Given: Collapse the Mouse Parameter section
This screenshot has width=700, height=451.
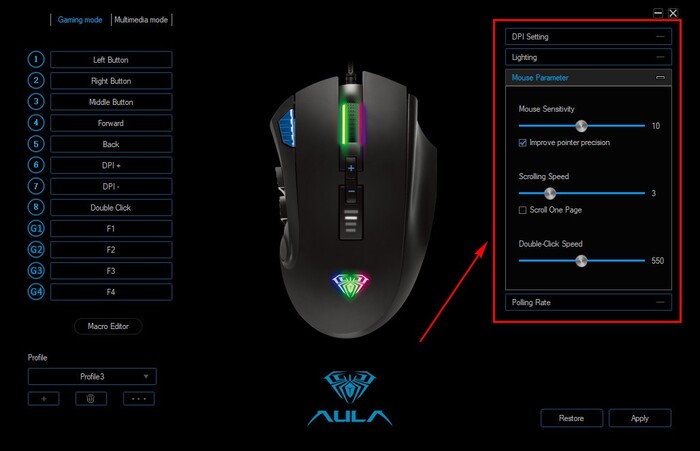Looking at the screenshot, I should click(x=660, y=78).
